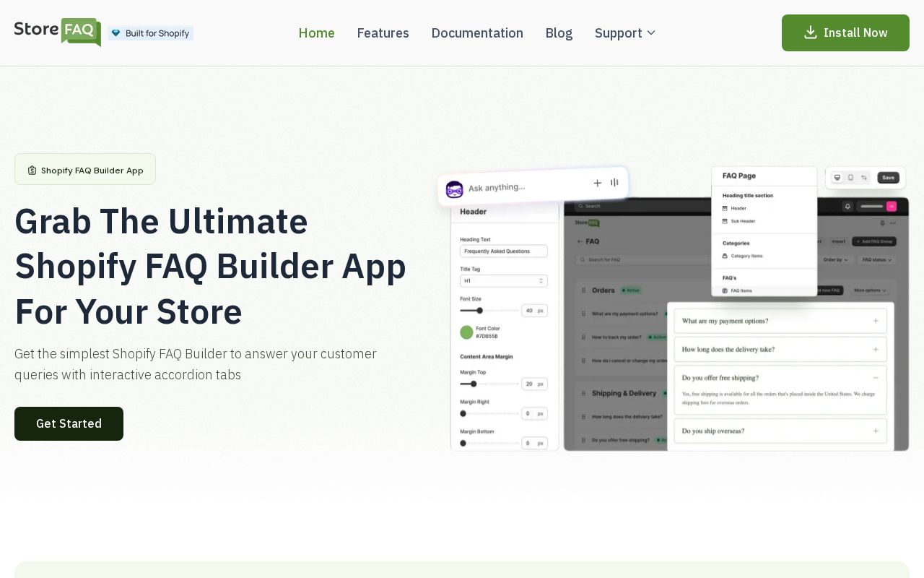Click the pink avatar icon in mock app

point(892,206)
